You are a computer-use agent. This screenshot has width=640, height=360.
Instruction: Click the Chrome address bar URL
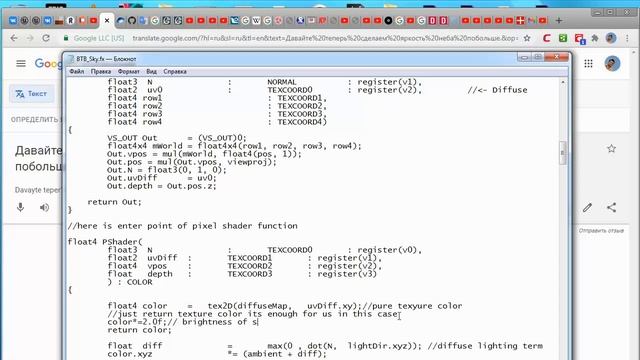[x=325, y=38]
